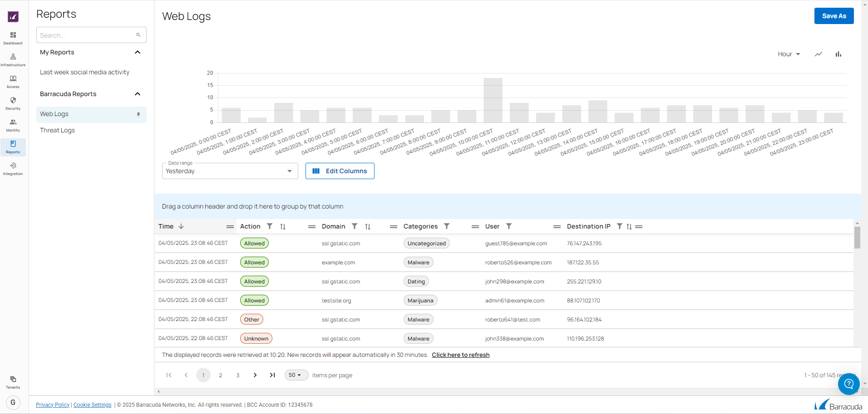Click the 'Click here to refresh' link
Screen dimensions: 868x414
460,355
